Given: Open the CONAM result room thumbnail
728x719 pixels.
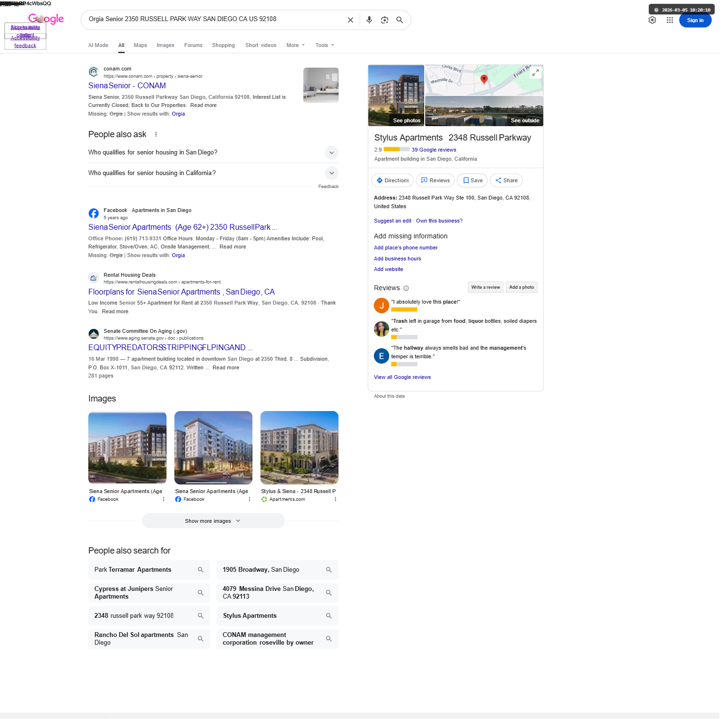Looking at the screenshot, I should pos(321,85).
